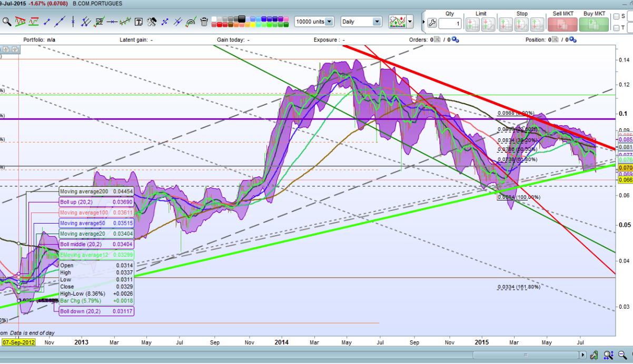Click the 'Portfolio: n/a' label
This screenshot has height=364, width=633.
(39, 39)
